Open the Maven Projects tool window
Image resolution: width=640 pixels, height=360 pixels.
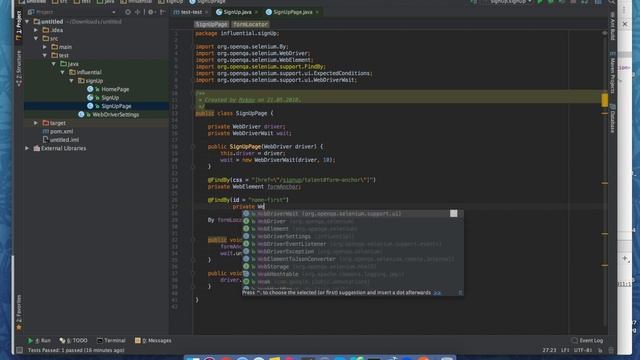point(613,73)
